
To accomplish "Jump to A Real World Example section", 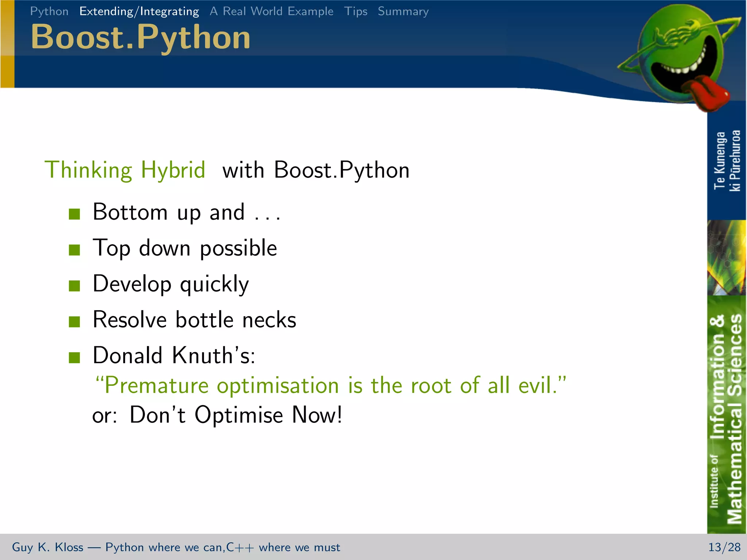I will (x=272, y=11).
